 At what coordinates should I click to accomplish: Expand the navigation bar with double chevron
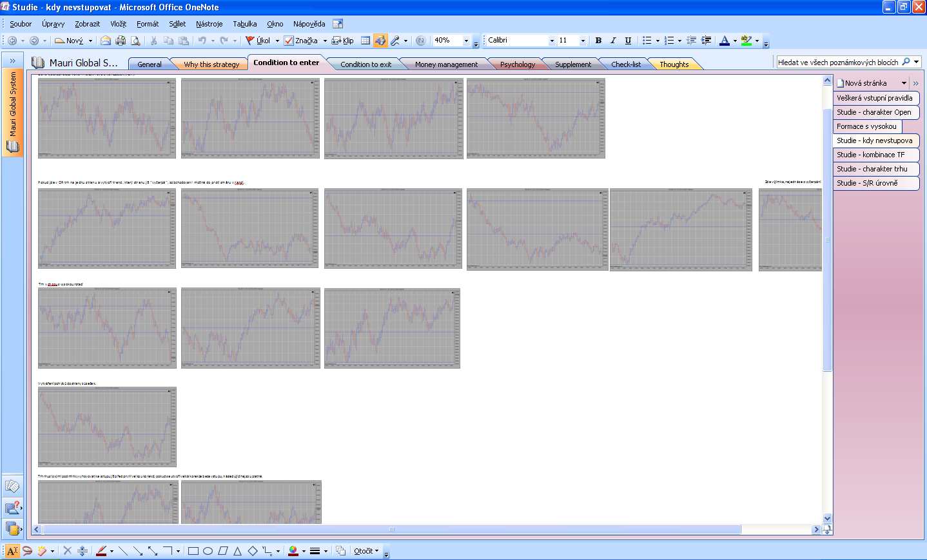12,61
